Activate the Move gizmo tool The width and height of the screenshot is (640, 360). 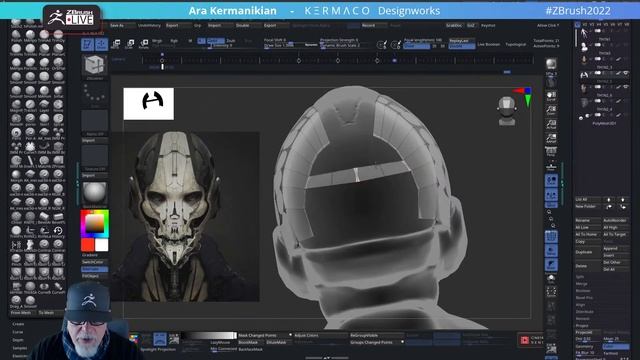[x=116, y=44]
